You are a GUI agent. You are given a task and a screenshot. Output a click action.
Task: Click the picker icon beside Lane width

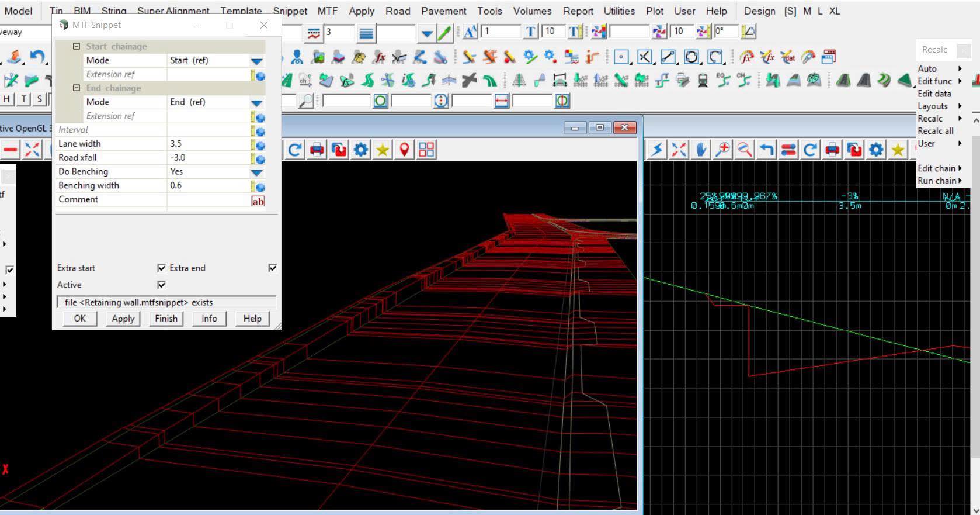[x=258, y=144]
